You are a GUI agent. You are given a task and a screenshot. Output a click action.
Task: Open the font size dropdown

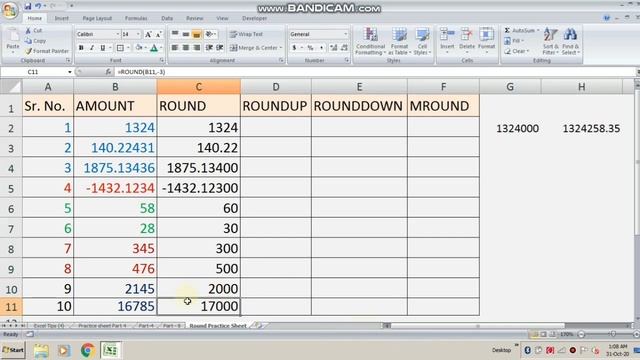tap(138, 34)
